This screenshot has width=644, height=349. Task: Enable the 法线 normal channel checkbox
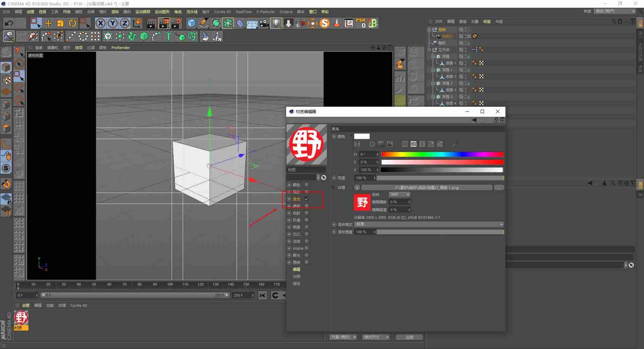pyautogui.click(x=307, y=241)
